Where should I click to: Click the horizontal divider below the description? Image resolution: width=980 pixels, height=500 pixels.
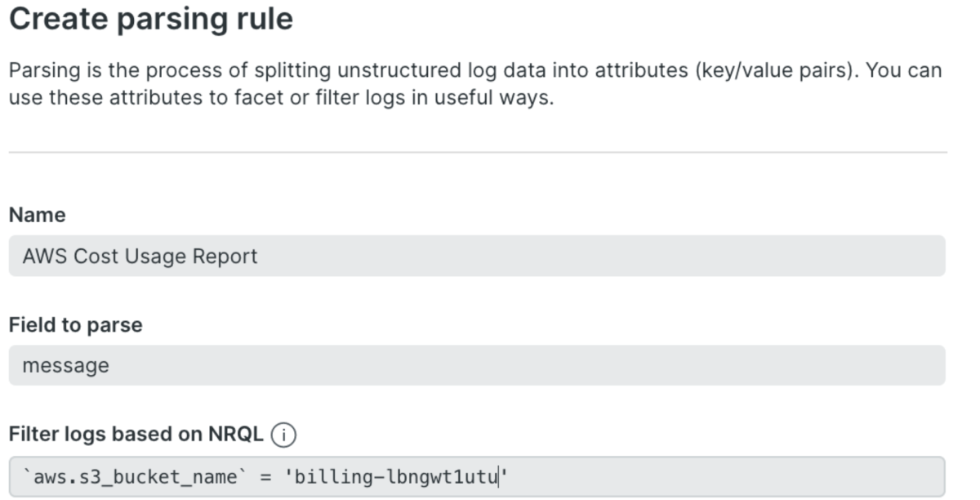coord(478,152)
